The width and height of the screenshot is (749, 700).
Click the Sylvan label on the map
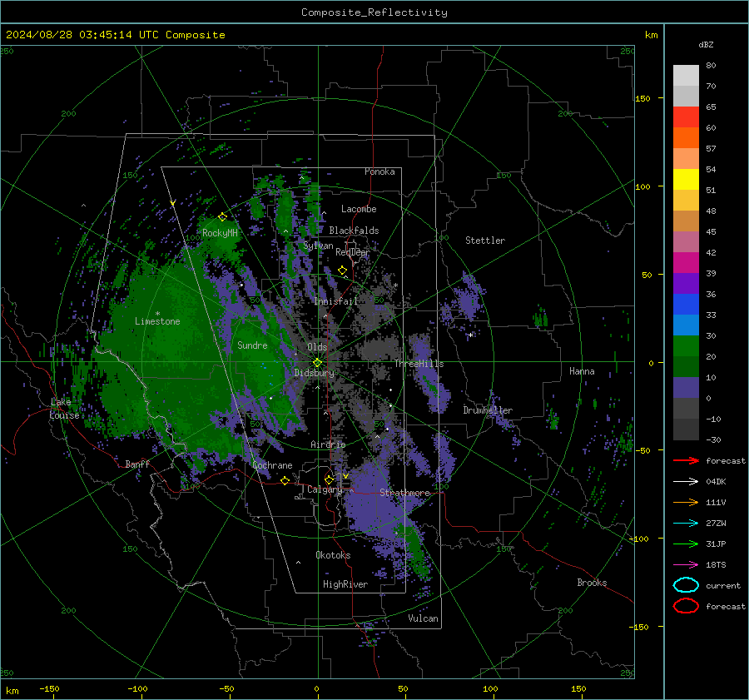point(318,246)
